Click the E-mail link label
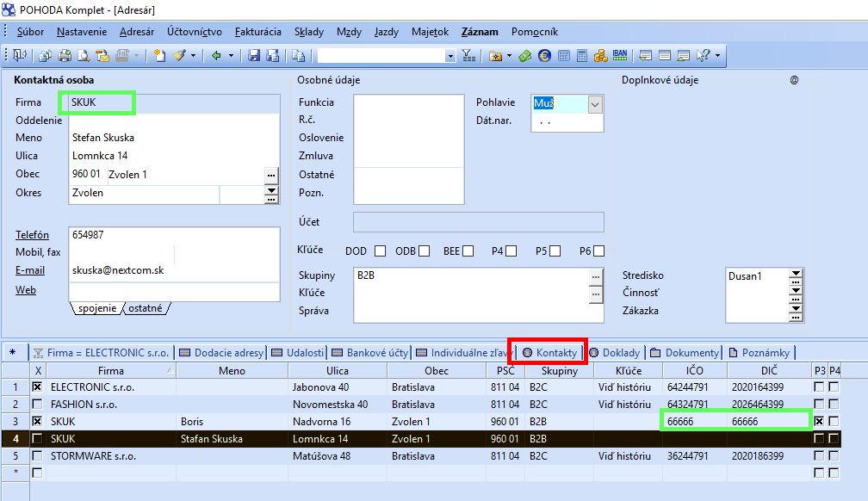The width and height of the screenshot is (868, 501). [30, 270]
